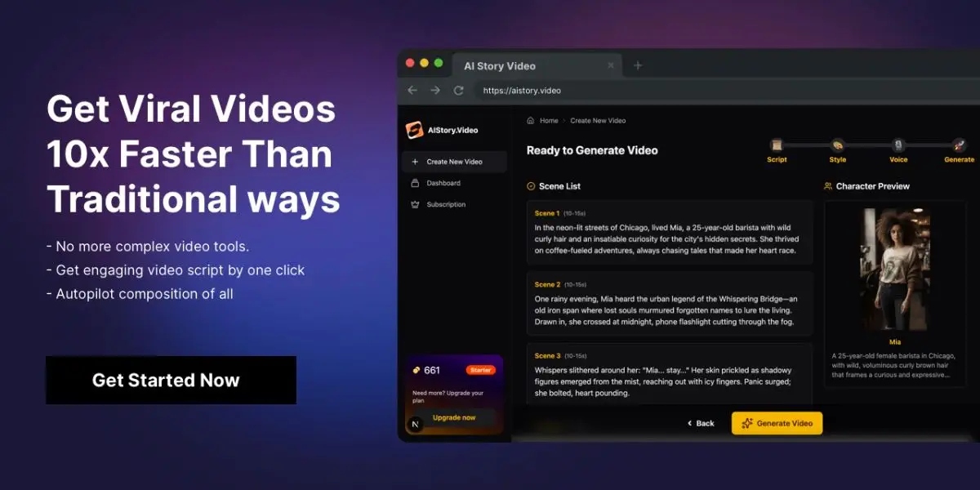Click the character name 'Mia'
Screen dimensions: 980x490
tap(895, 342)
